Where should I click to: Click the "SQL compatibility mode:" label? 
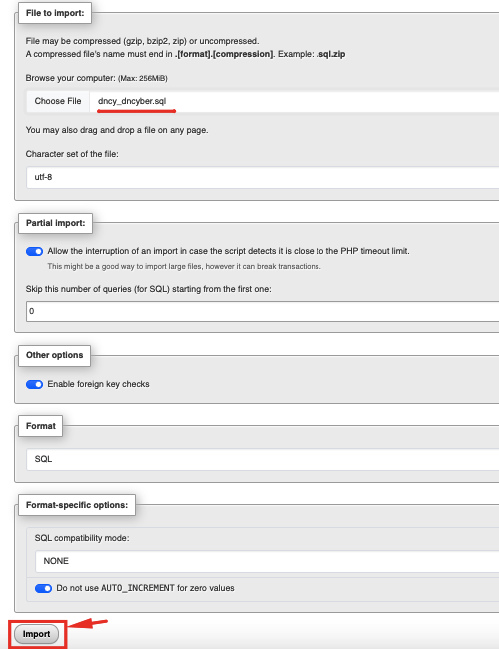pos(82,538)
